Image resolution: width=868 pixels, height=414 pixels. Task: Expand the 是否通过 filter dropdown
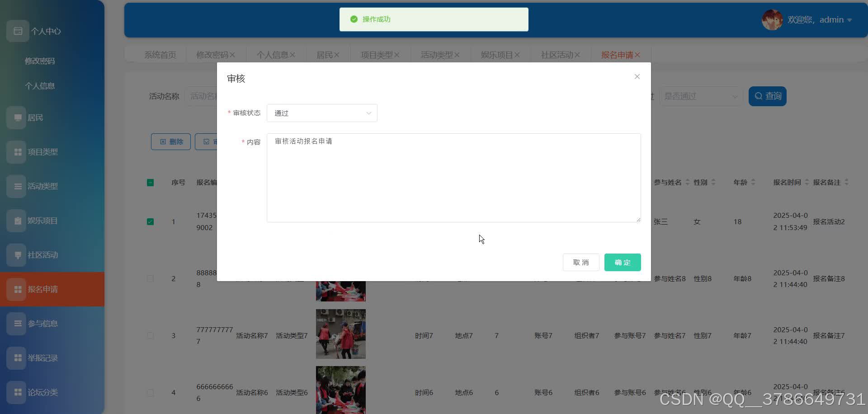click(x=700, y=96)
